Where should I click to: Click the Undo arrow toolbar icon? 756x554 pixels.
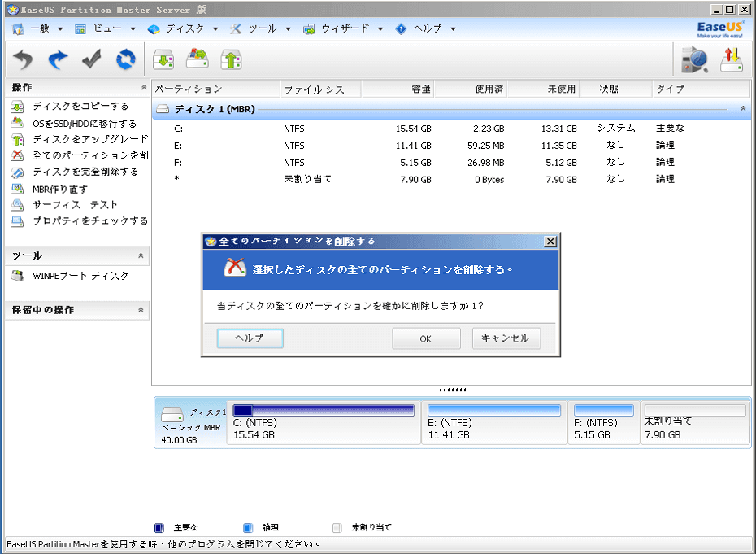[23, 60]
